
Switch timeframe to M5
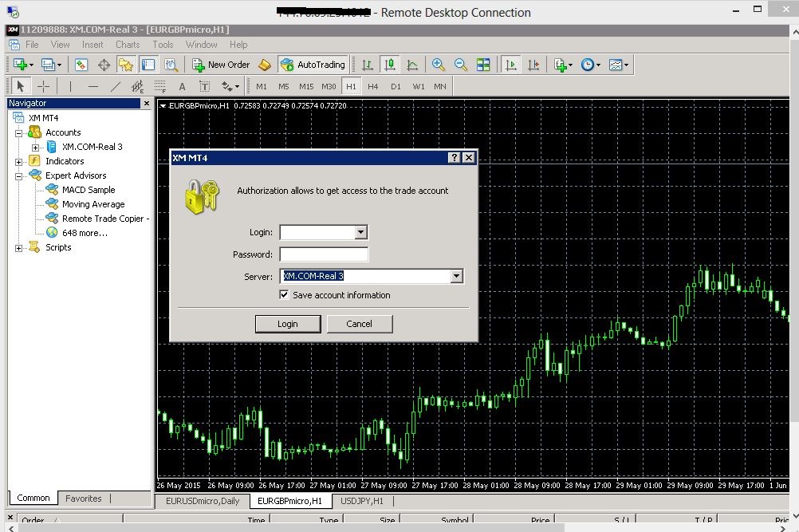pos(284,87)
